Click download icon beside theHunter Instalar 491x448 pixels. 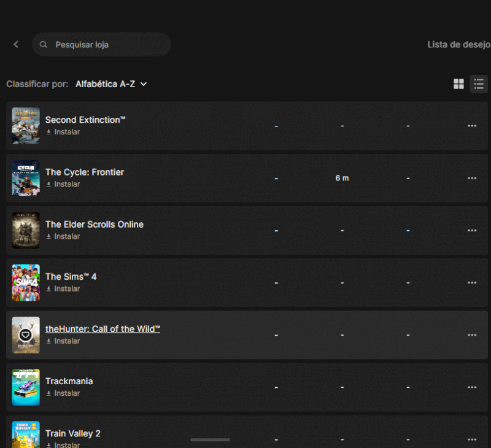(x=48, y=341)
